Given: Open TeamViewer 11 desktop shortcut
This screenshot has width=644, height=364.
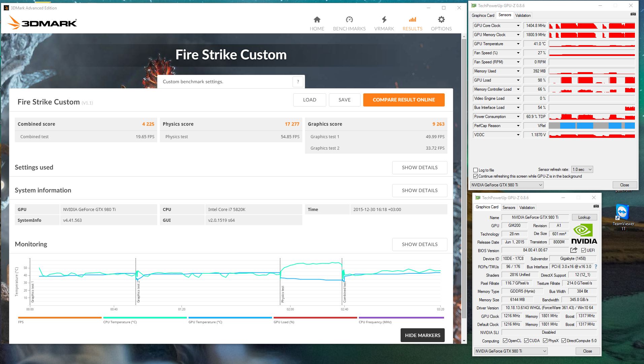Looking at the screenshot, I should coord(623,217).
